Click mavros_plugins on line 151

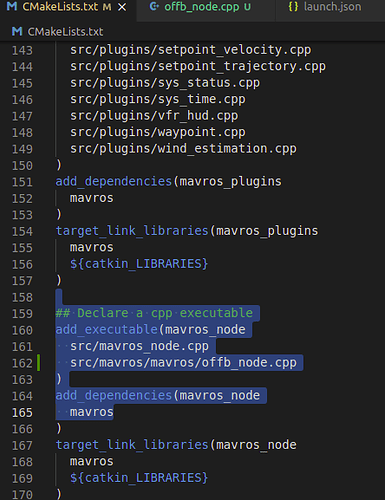coord(230,182)
